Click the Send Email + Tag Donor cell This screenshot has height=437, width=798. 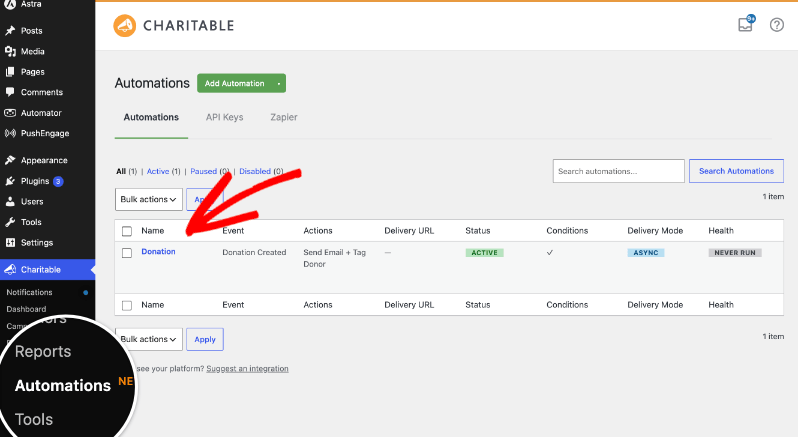pyautogui.click(x=334, y=258)
